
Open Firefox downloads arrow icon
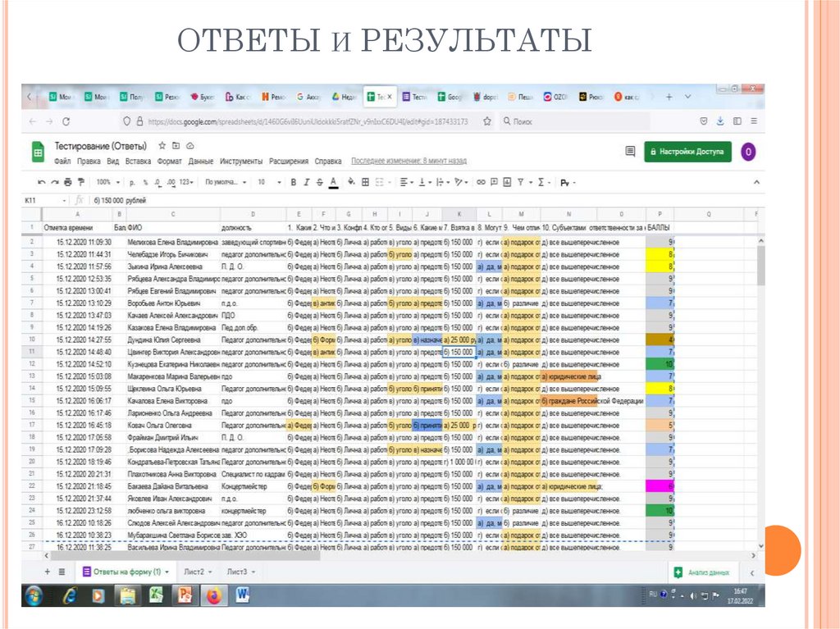(x=720, y=121)
